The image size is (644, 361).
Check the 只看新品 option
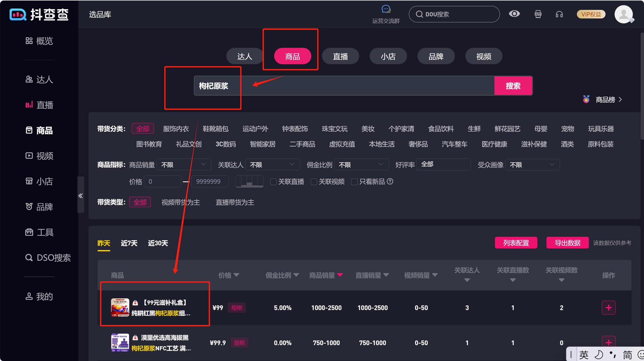point(354,181)
